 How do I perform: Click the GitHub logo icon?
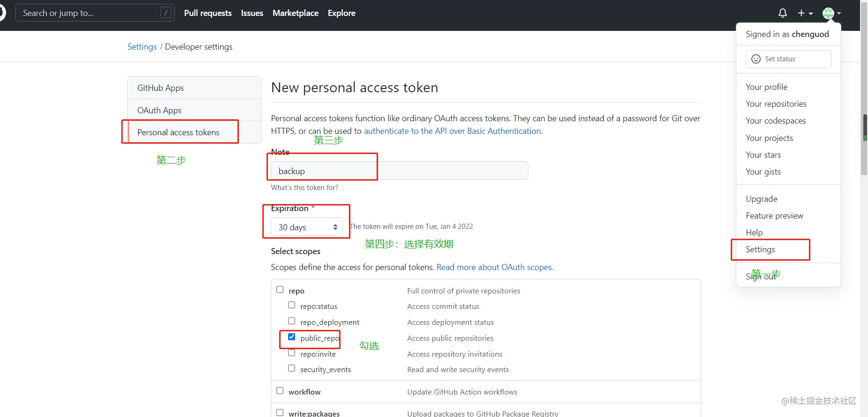2,13
